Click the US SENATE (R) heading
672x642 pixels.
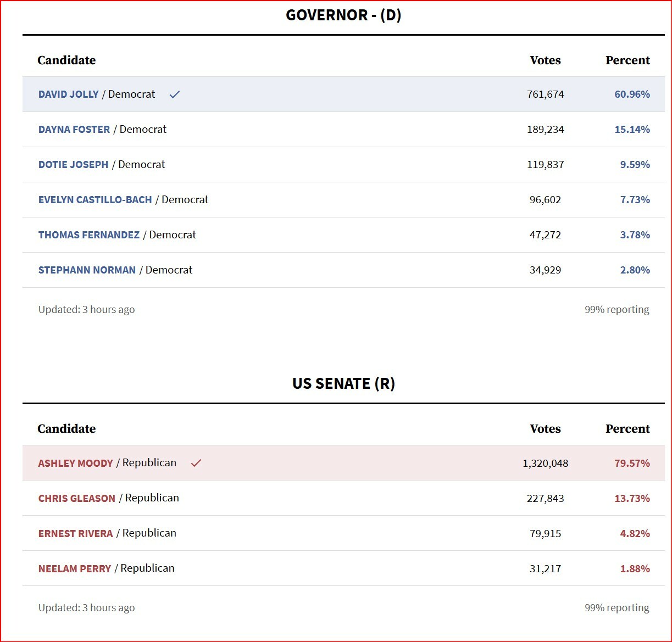click(x=343, y=383)
